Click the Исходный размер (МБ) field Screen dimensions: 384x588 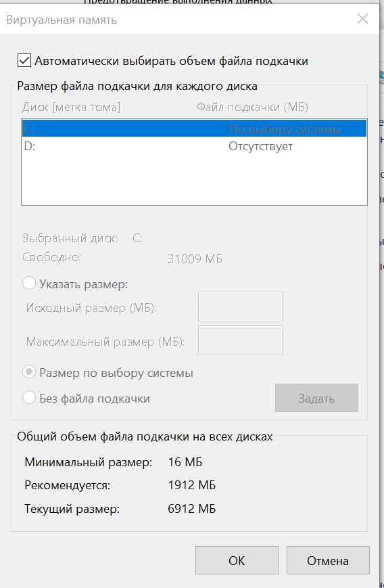240,307
